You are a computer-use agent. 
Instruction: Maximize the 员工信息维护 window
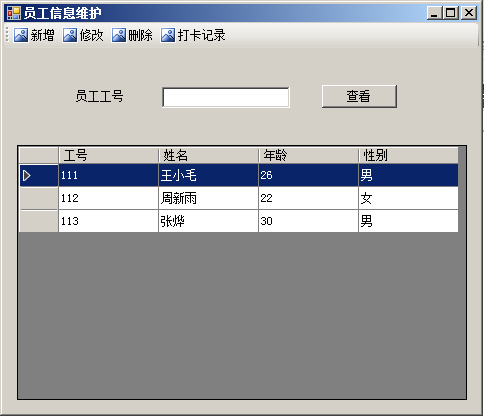(x=451, y=13)
